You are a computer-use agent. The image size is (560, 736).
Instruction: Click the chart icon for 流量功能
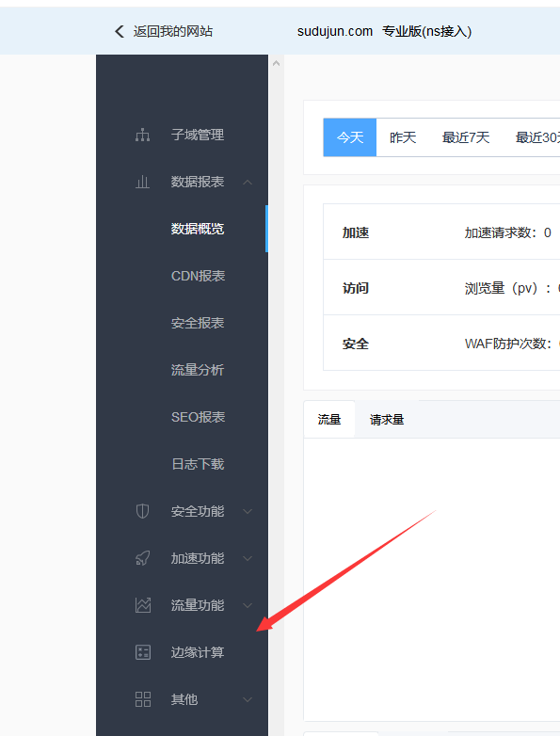tap(143, 605)
